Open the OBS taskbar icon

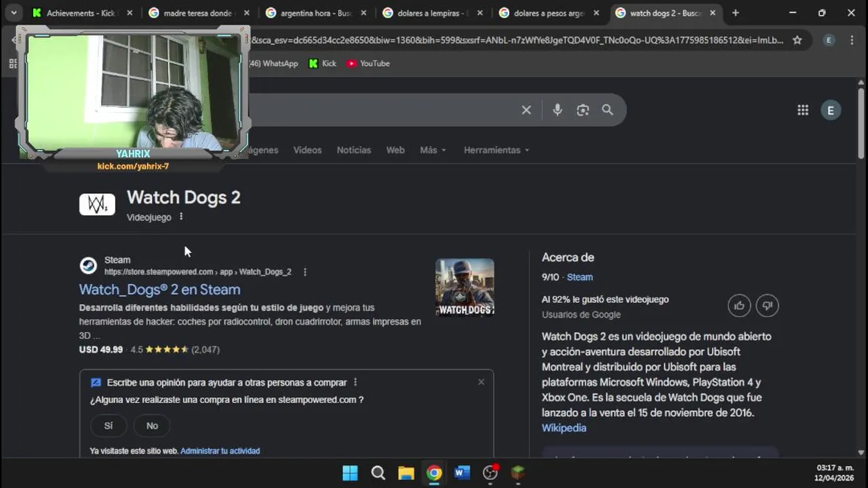pyautogui.click(x=490, y=473)
